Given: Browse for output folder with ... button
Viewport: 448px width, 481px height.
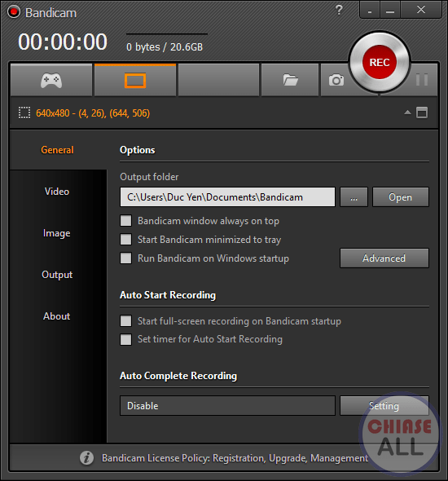Looking at the screenshot, I should pyautogui.click(x=354, y=197).
